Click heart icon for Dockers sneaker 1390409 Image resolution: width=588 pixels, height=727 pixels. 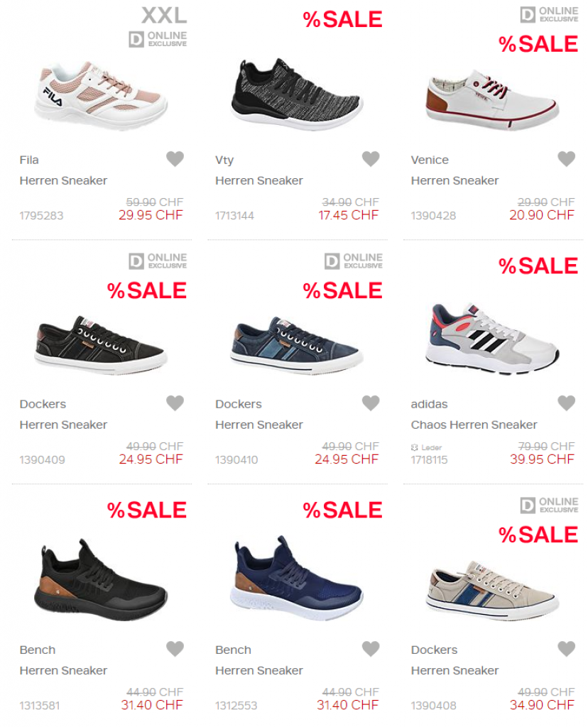click(x=175, y=403)
